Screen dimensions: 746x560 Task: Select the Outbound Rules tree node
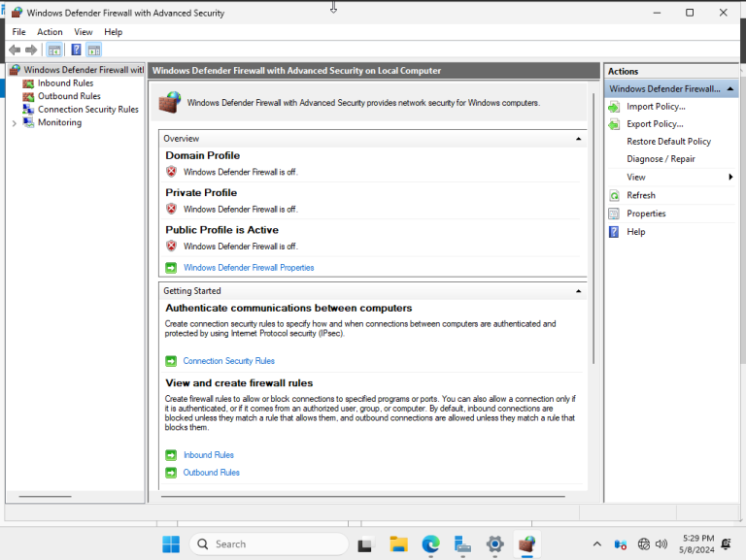click(x=69, y=96)
